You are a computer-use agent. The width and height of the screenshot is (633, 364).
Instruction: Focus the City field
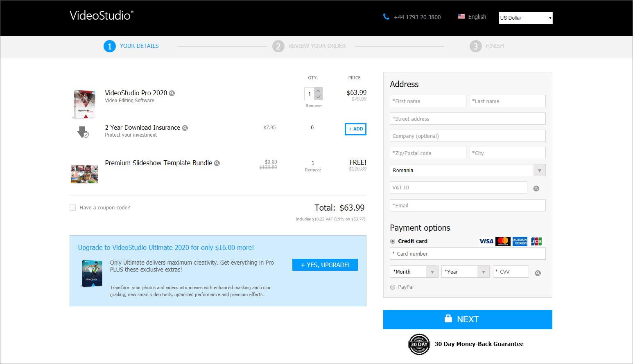click(x=508, y=153)
